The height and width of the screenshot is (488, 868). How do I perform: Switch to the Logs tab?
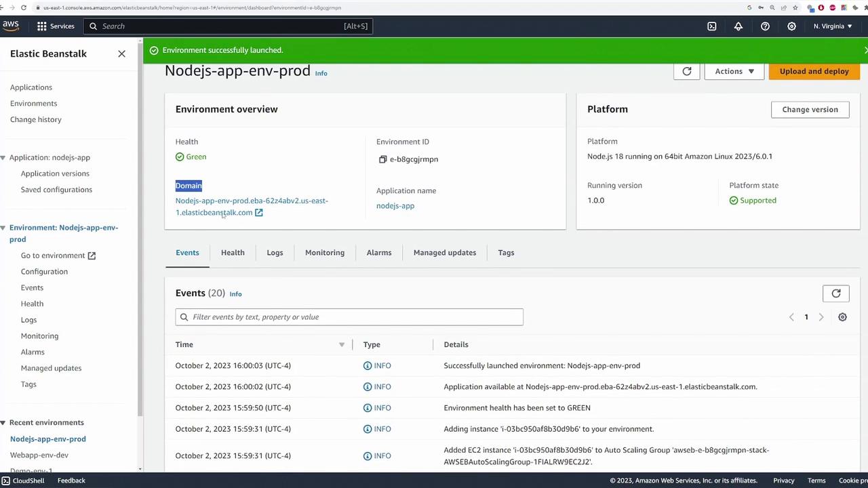coord(275,252)
